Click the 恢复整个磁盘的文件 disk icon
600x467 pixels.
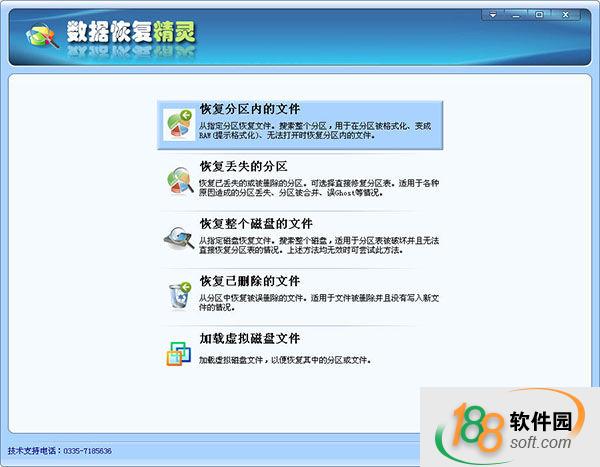(x=179, y=237)
